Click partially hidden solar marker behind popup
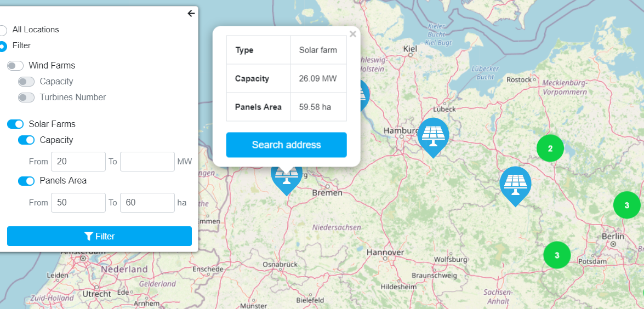Viewport: 644px width, 309px height. point(364,95)
